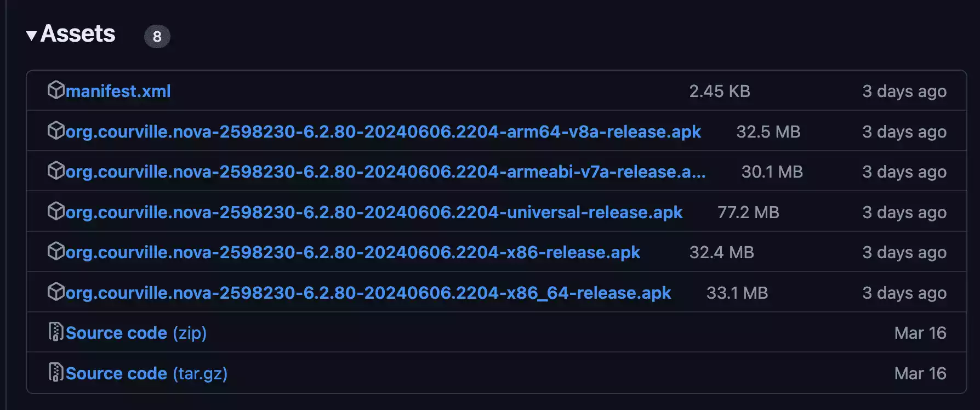Download the universal release apk

point(374,212)
